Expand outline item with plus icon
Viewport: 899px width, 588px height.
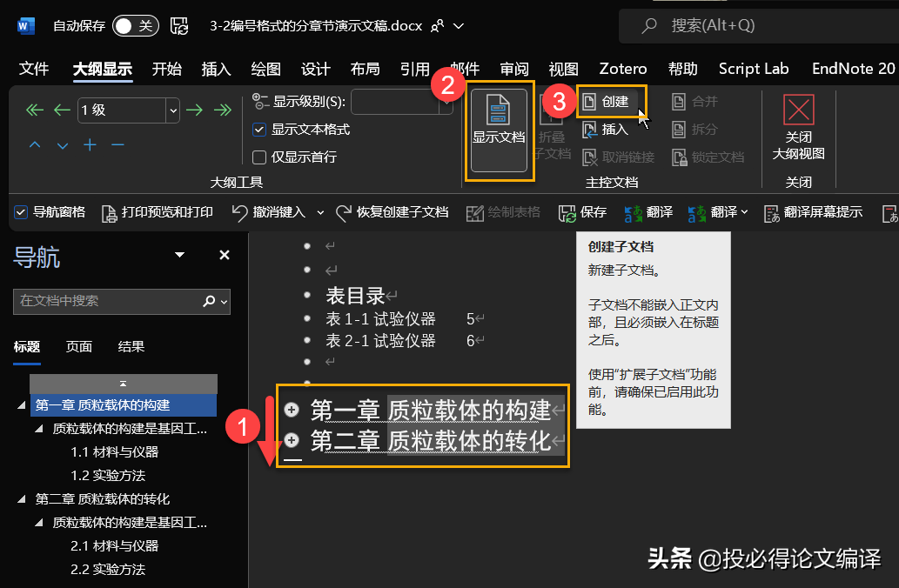tap(90, 145)
